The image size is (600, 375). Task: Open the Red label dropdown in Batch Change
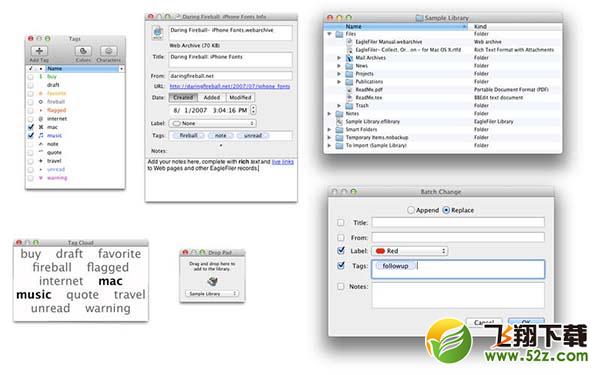coord(410,251)
